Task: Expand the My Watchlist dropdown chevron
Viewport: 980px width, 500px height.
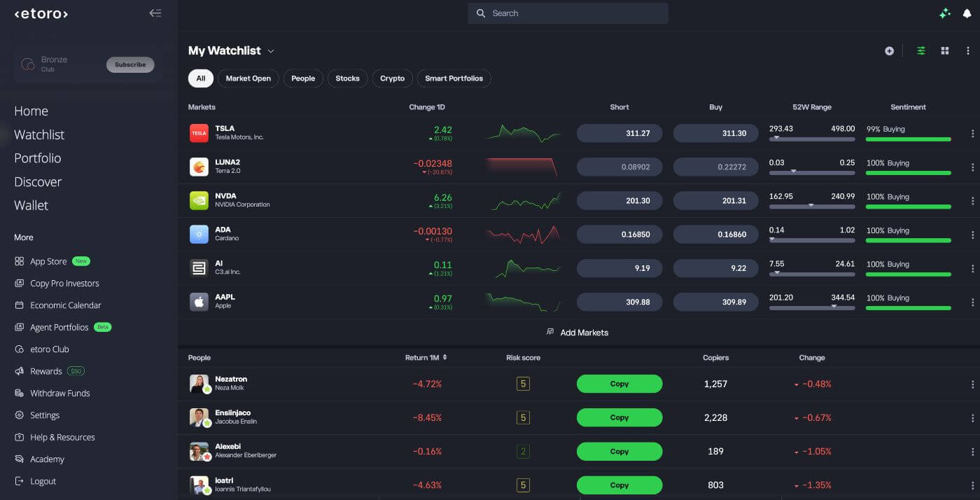Action: click(x=271, y=51)
